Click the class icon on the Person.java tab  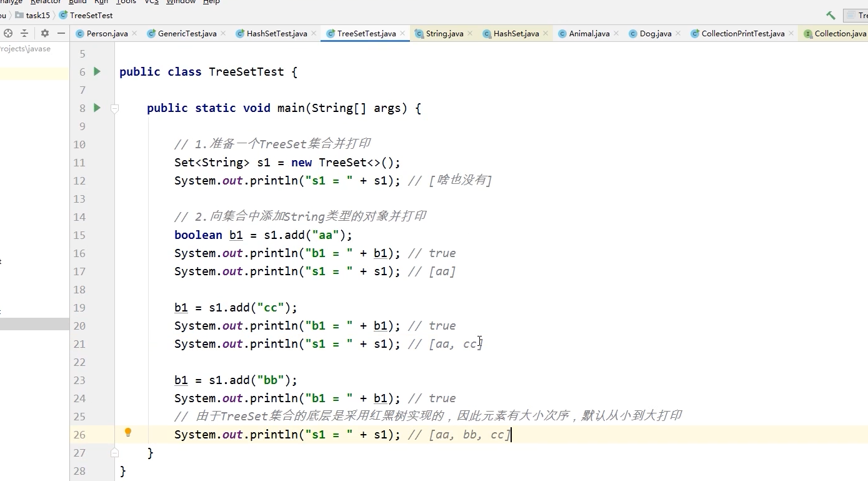click(79, 34)
